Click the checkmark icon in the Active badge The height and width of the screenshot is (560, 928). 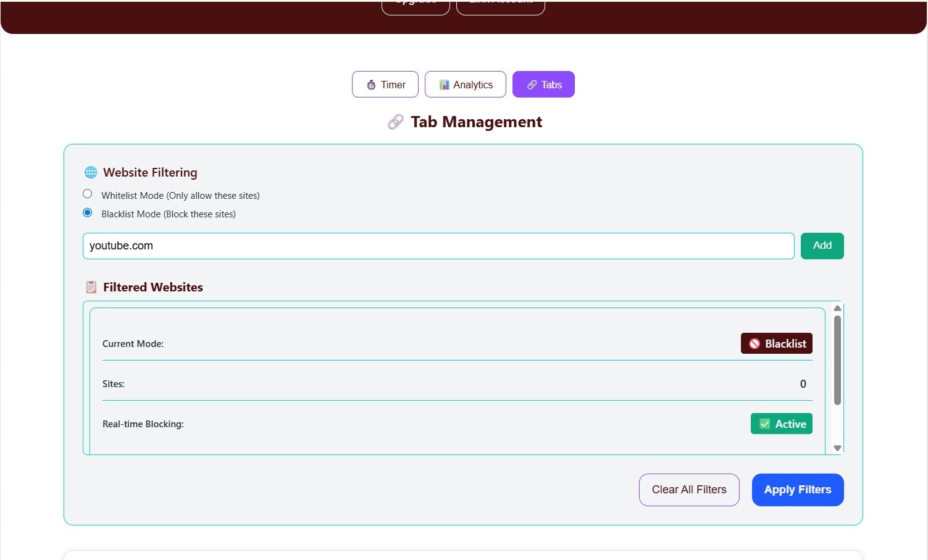pos(764,424)
